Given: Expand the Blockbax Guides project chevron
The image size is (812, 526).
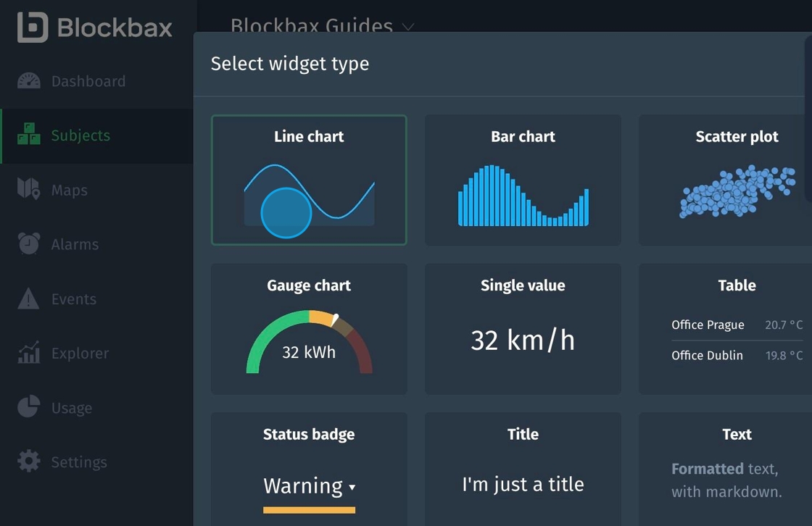Looking at the screenshot, I should (x=408, y=26).
